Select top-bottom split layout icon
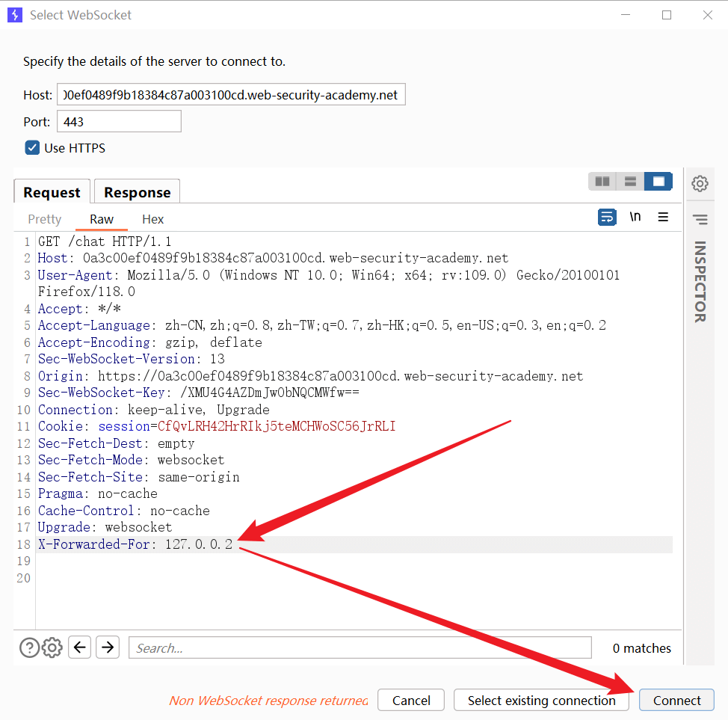Image resolution: width=728 pixels, height=720 pixels. point(630,182)
